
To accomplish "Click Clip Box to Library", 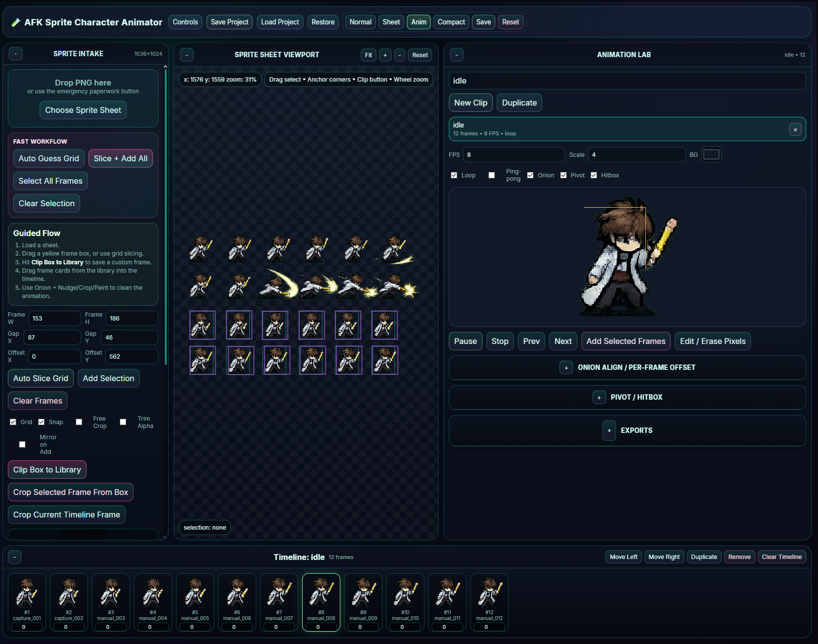I will point(47,470).
